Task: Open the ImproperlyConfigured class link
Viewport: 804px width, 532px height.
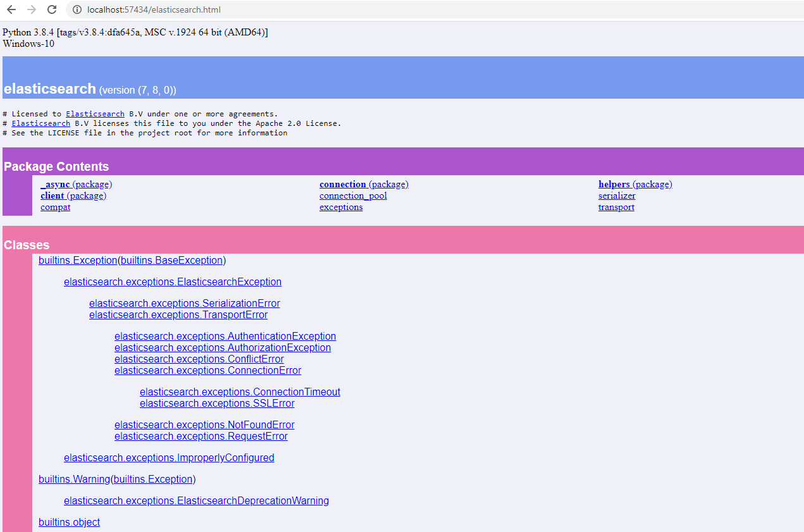Action: click(x=169, y=457)
